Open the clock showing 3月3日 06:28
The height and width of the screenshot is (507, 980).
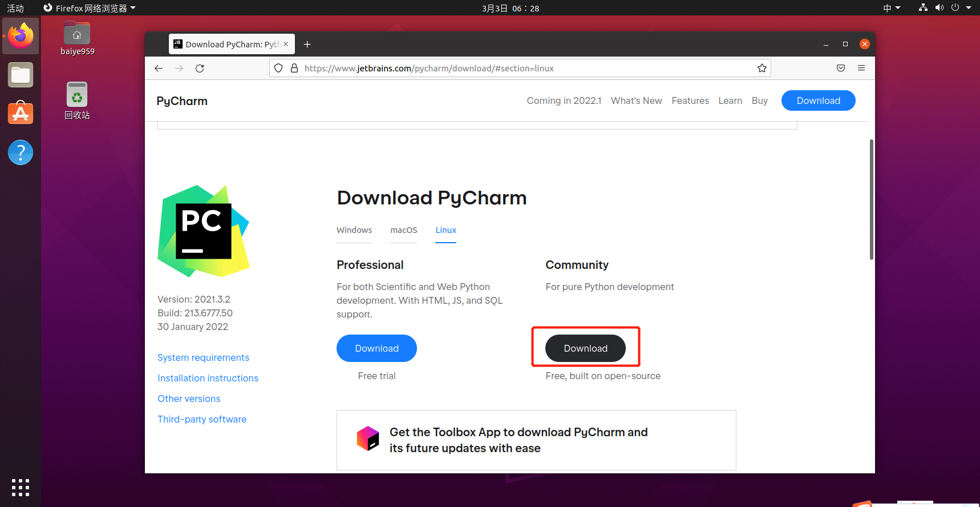(x=511, y=8)
